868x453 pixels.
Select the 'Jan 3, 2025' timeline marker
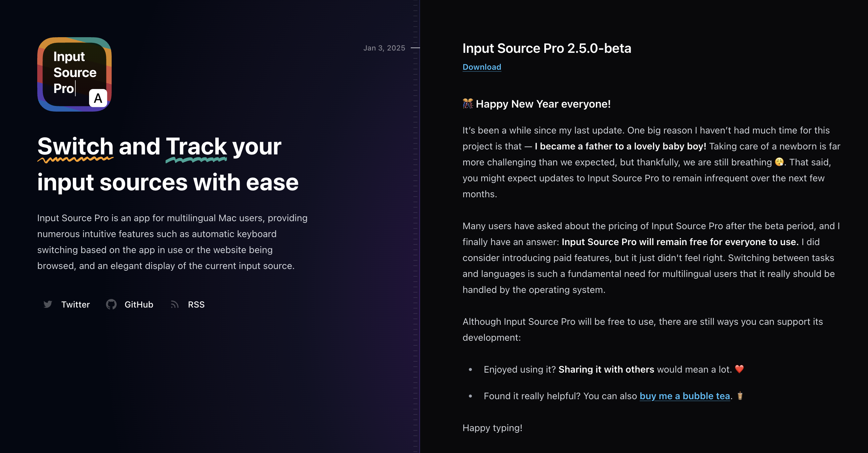384,48
